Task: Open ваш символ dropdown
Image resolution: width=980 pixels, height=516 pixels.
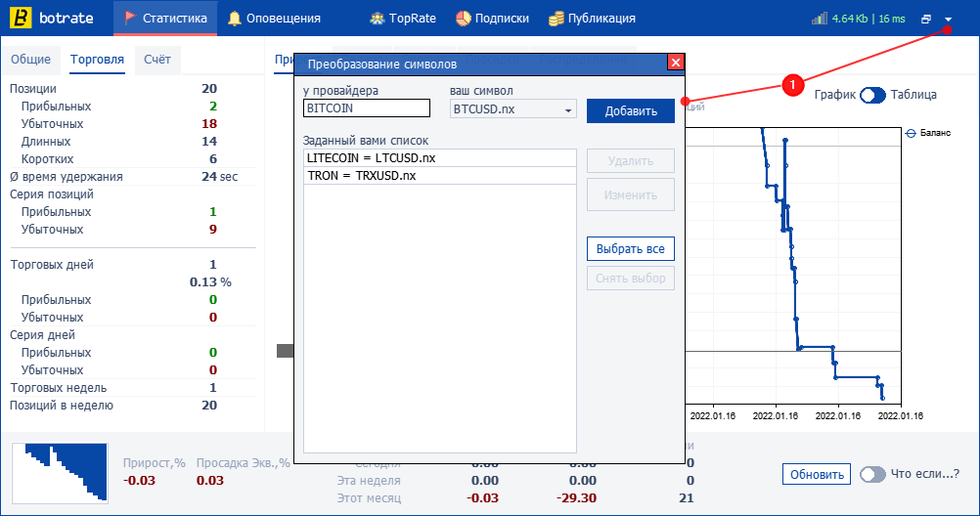Action: 513,108
